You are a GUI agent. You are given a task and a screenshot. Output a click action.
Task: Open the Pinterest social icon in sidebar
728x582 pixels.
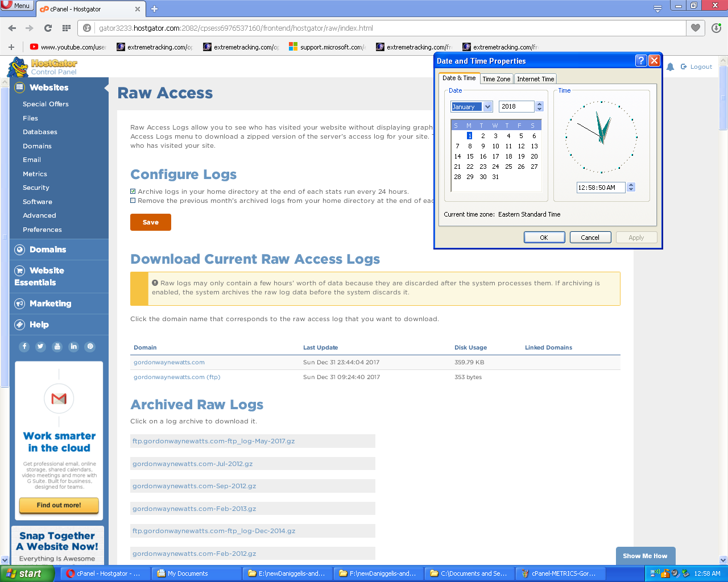[x=90, y=347]
